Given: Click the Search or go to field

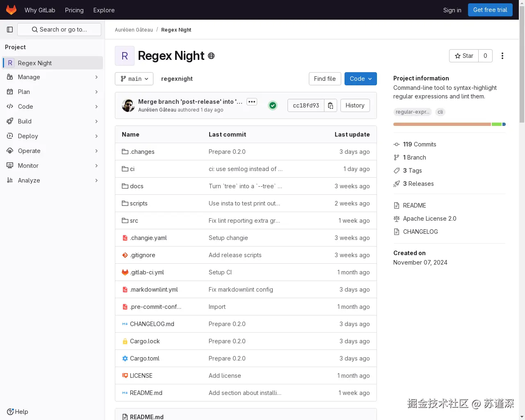Looking at the screenshot, I should pyautogui.click(x=59, y=30).
